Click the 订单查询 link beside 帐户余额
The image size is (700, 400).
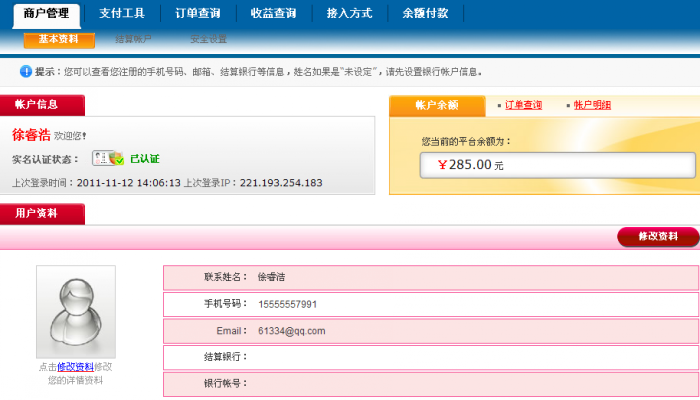click(x=523, y=105)
